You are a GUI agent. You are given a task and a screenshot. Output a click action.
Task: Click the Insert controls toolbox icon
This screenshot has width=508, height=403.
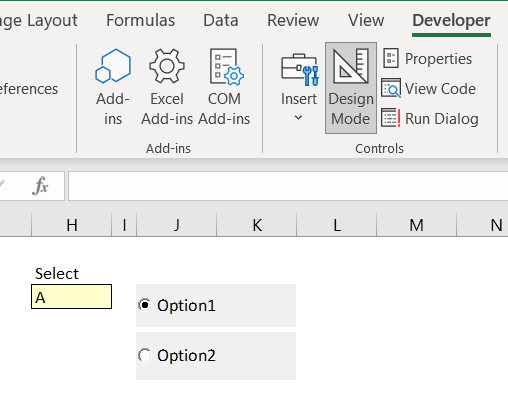300,69
